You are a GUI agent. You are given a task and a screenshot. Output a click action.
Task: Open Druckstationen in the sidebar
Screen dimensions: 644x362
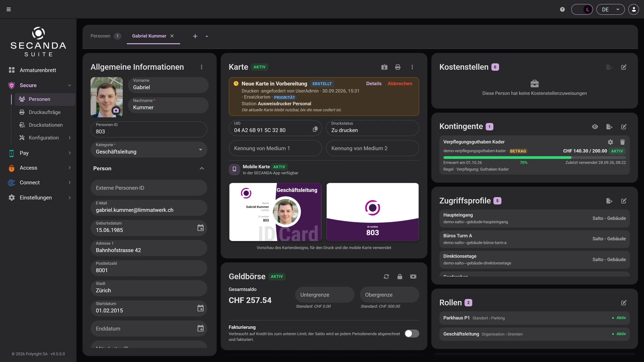46,125
